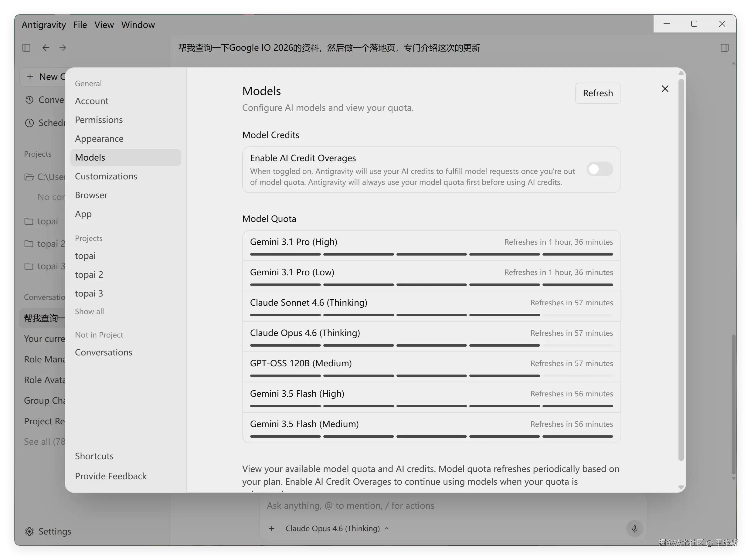Viewport: 751px width, 560px height.
Task: Open Settings via the gear icon
Action: tap(29, 531)
